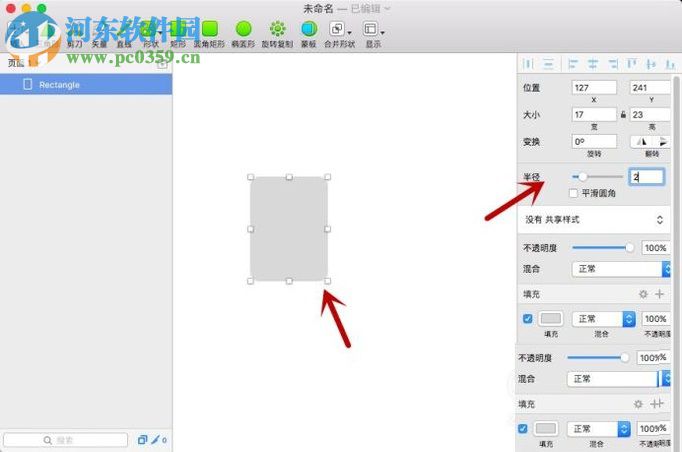Select the 形状 shape tool
The height and width of the screenshot is (452, 682).
click(148, 34)
